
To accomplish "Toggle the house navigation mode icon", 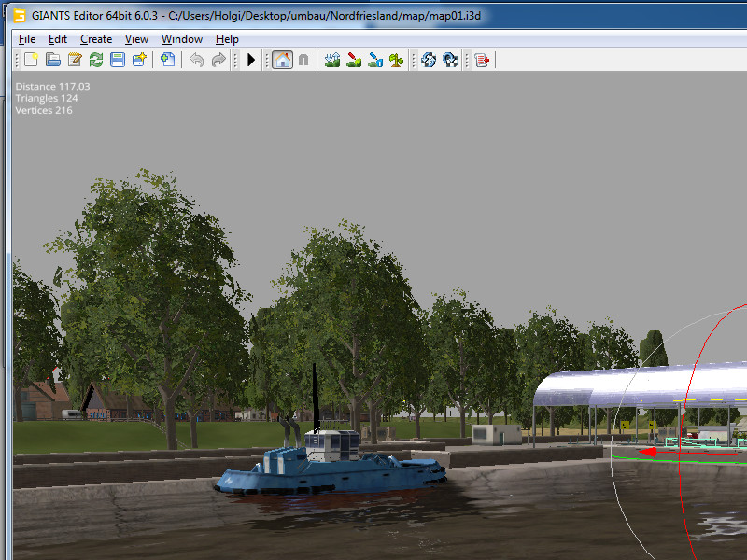I will pyautogui.click(x=283, y=60).
